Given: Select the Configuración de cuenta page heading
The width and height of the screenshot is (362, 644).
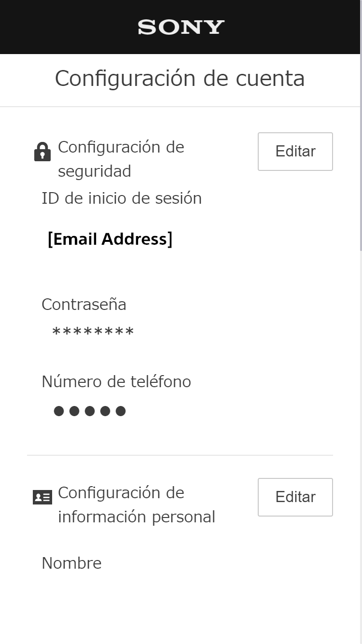Looking at the screenshot, I should [x=180, y=78].
